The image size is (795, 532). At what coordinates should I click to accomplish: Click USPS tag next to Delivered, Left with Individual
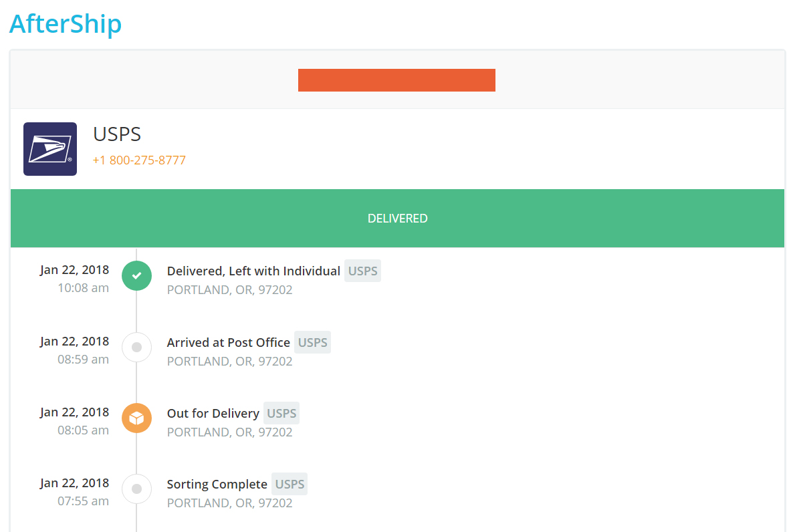[362, 271]
